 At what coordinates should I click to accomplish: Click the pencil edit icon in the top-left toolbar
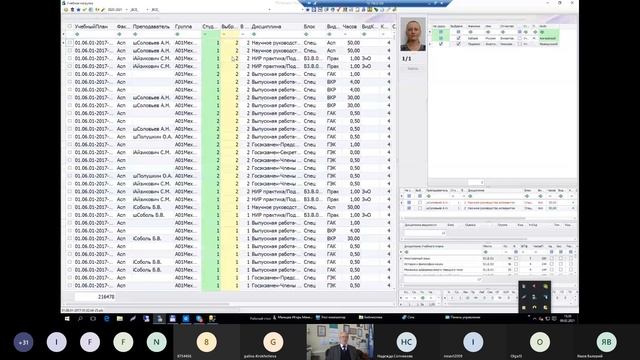click(103, 9)
